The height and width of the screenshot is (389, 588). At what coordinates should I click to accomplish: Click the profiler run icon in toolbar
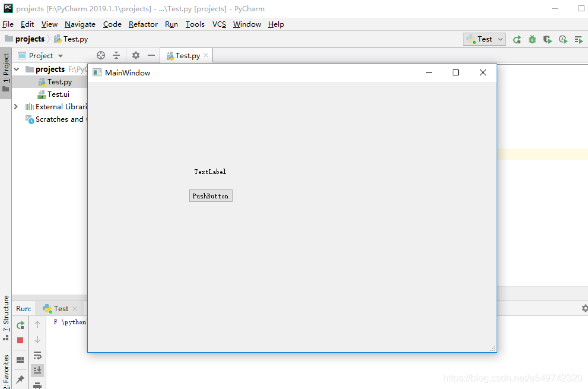click(x=563, y=39)
